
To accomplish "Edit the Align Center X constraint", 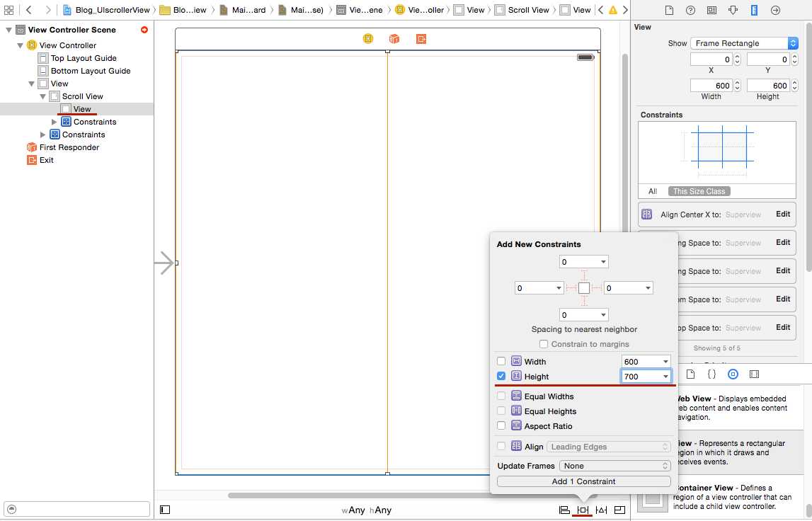I will pyautogui.click(x=782, y=214).
